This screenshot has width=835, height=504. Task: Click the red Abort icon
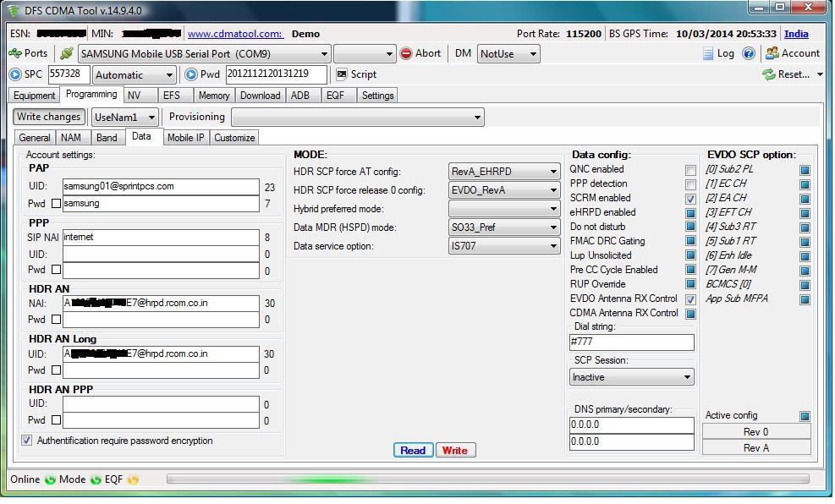coord(406,53)
